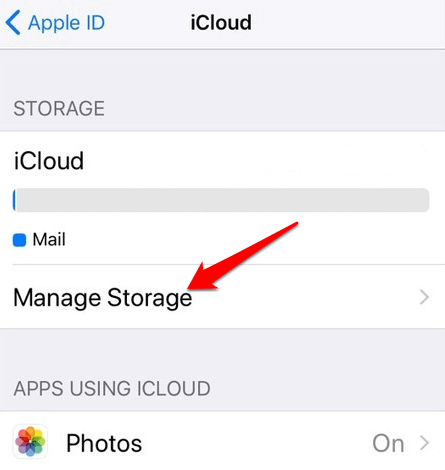Tap the blue back chevron icon
The height and width of the screenshot is (470, 445).
tap(13, 22)
